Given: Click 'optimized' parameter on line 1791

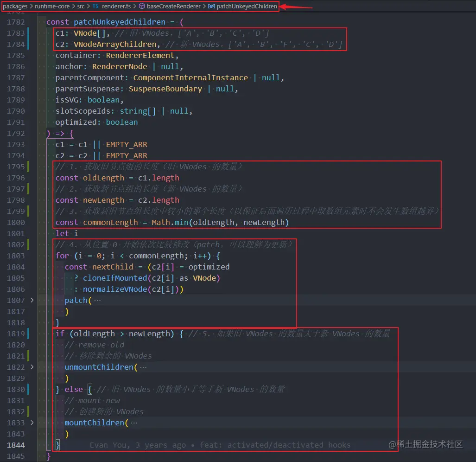Looking at the screenshot, I should point(76,122).
